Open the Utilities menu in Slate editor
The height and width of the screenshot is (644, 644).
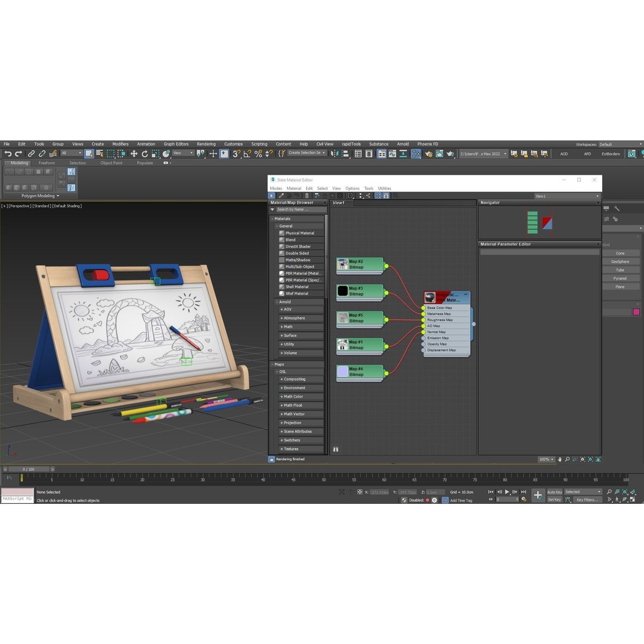pos(385,188)
